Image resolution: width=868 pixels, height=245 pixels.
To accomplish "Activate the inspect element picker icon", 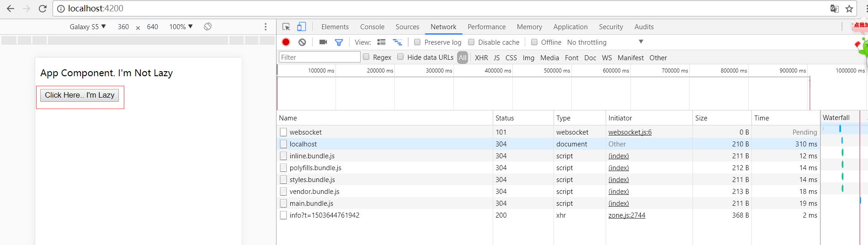I will pos(286,27).
